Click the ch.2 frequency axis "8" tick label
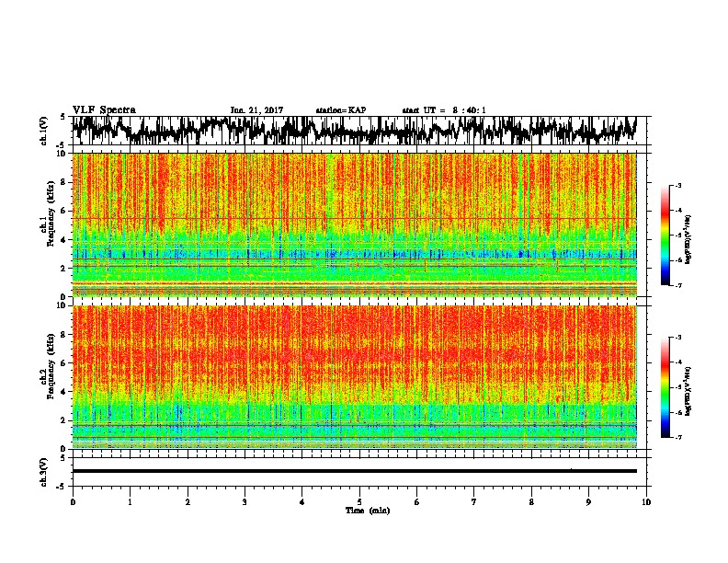Viewport: 728px width, 563px height. click(64, 335)
